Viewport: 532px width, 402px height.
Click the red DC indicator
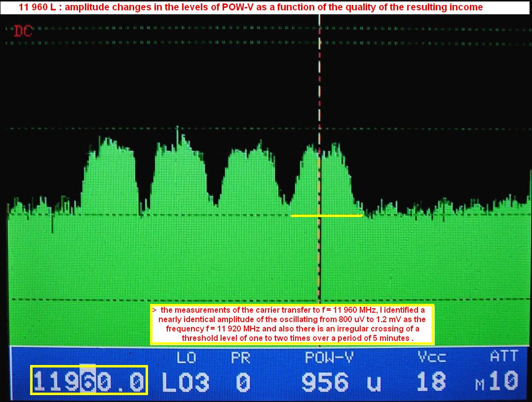click(23, 31)
